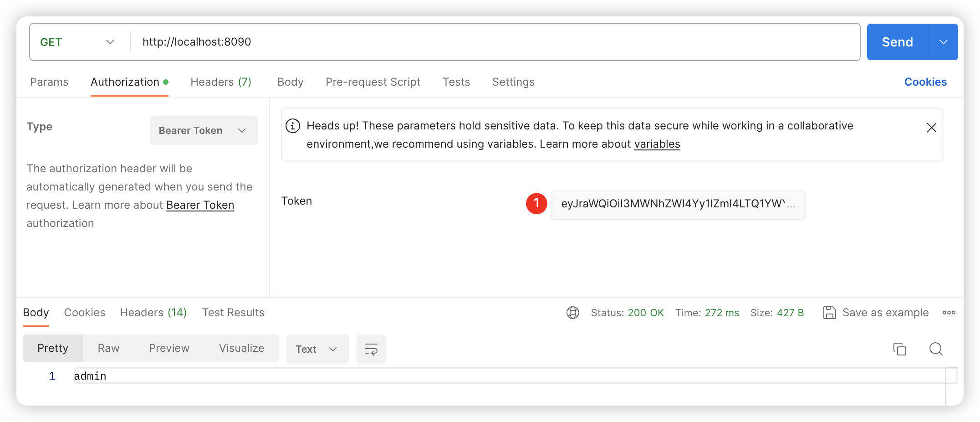Viewport: 980px width, 422px height.
Task: Open the Pre-request Script tab
Action: click(x=373, y=82)
